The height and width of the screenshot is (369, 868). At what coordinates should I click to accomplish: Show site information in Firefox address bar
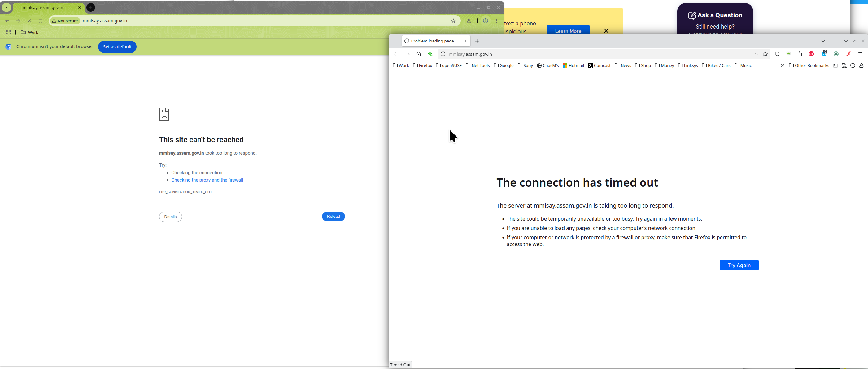click(443, 54)
